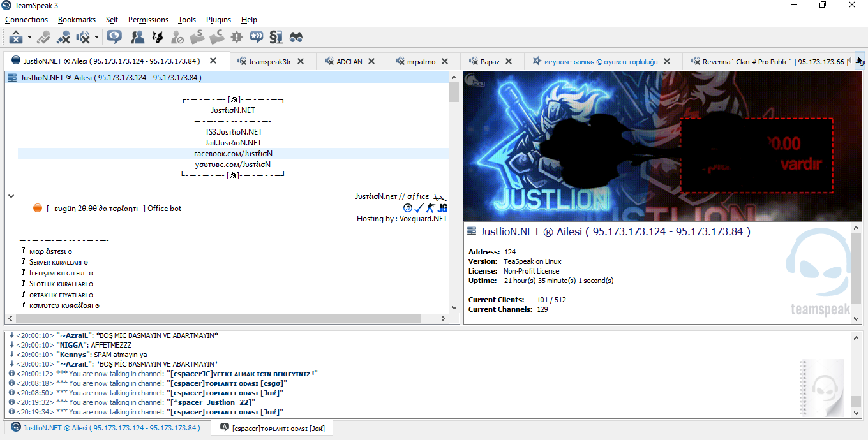Viewport: 868px width, 440px height.
Task: Select the JustlioN.NET server header row in tree
Action: coord(228,78)
